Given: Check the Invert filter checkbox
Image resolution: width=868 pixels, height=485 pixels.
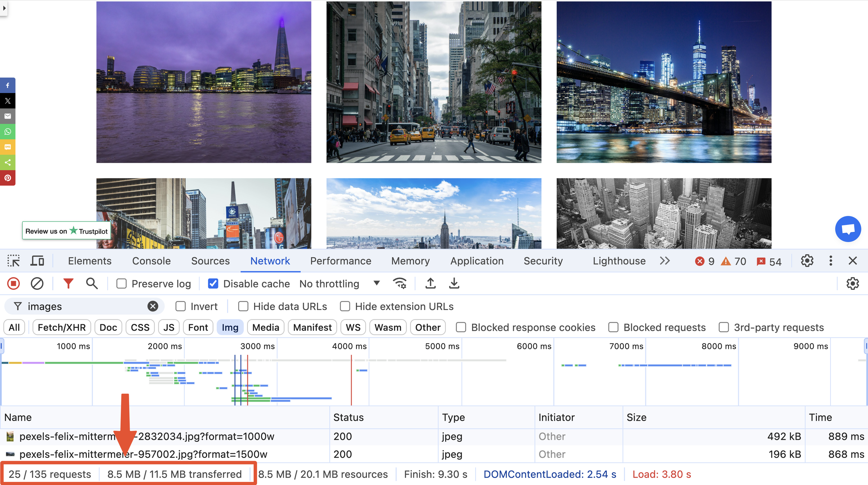Looking at the screenshot, I should [x=181, y=306].
